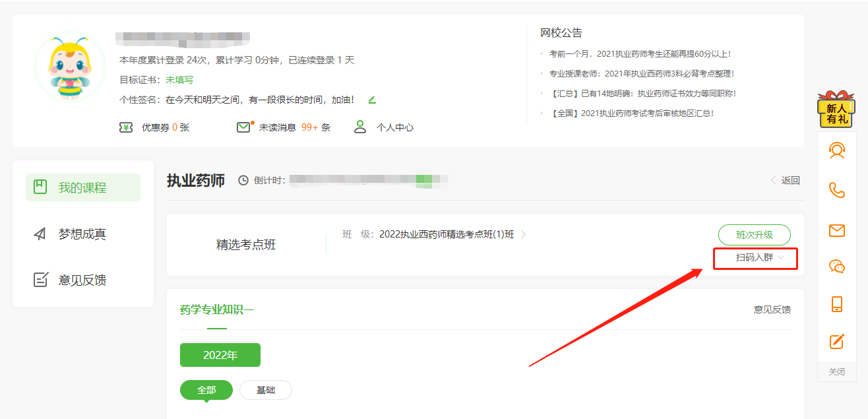Open 意见反馈 in the left menu

pos(82,280)
